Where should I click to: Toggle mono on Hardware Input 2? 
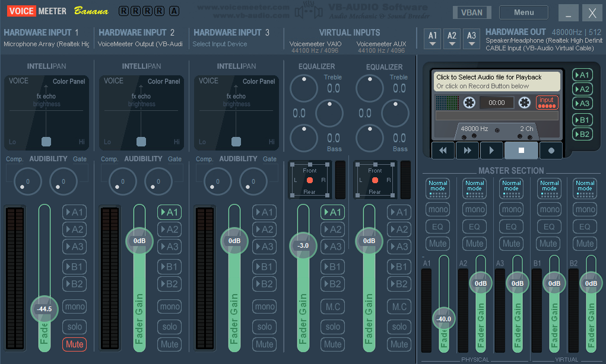click(169, 306)
